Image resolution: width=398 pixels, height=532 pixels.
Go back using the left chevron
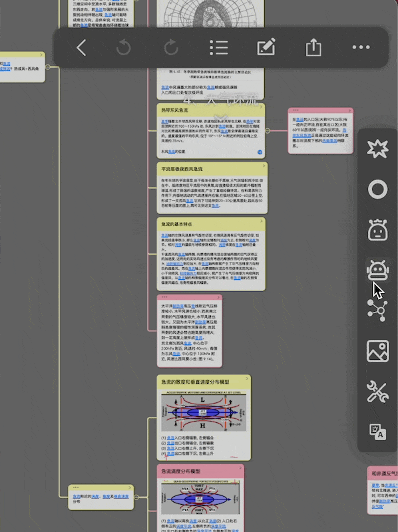[81, 47]
